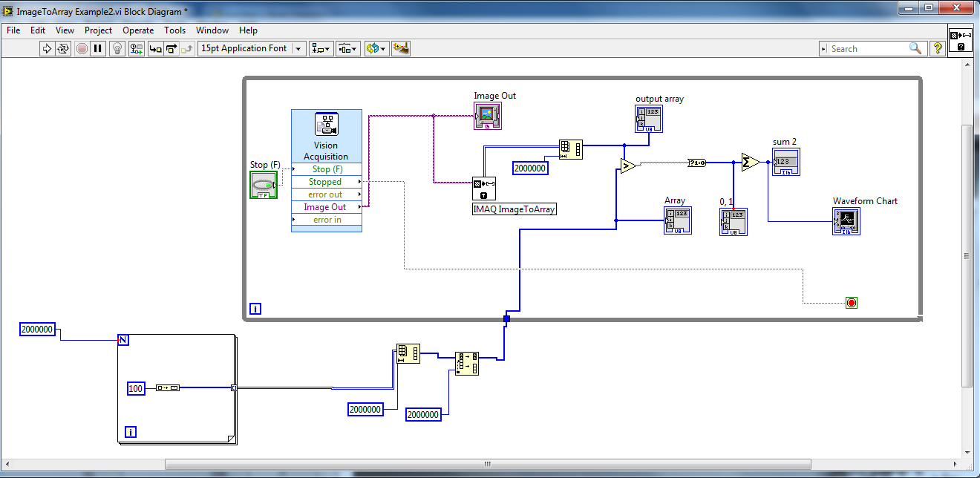Image resolution: width=980 pixels, height=478 pixels.
Task: Select the Waveform Chart terminal
Action: tap(846, 221)
